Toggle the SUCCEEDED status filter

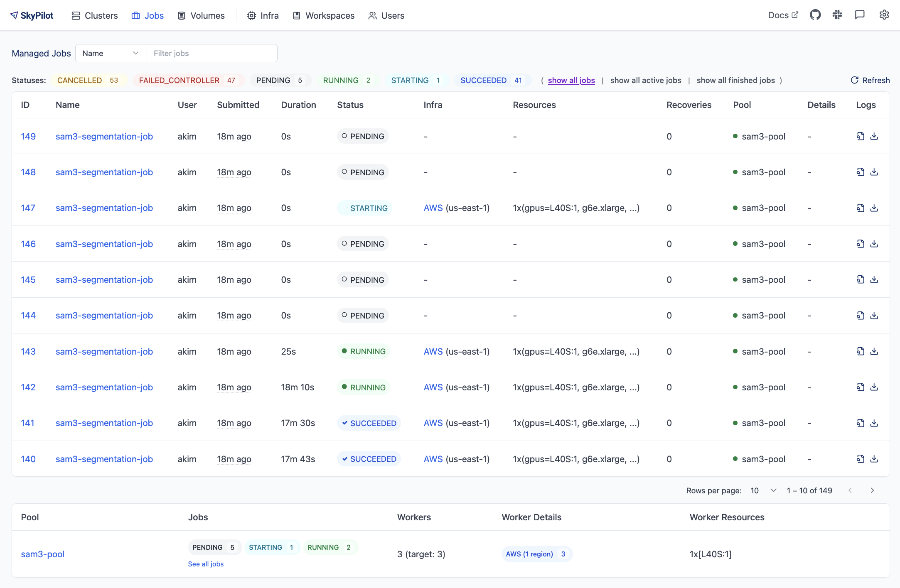point(492,80)
